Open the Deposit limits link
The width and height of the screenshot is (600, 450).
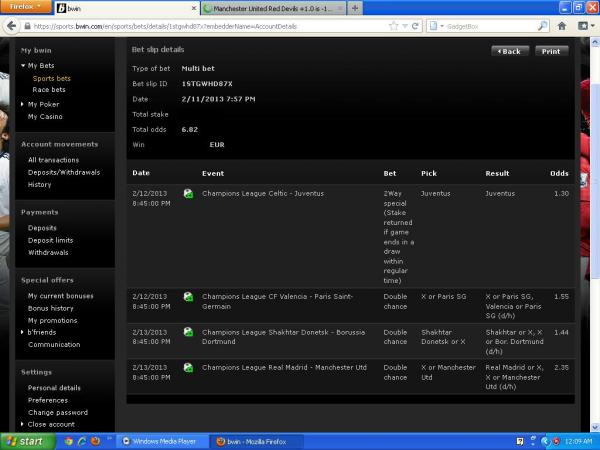[50, 240]
